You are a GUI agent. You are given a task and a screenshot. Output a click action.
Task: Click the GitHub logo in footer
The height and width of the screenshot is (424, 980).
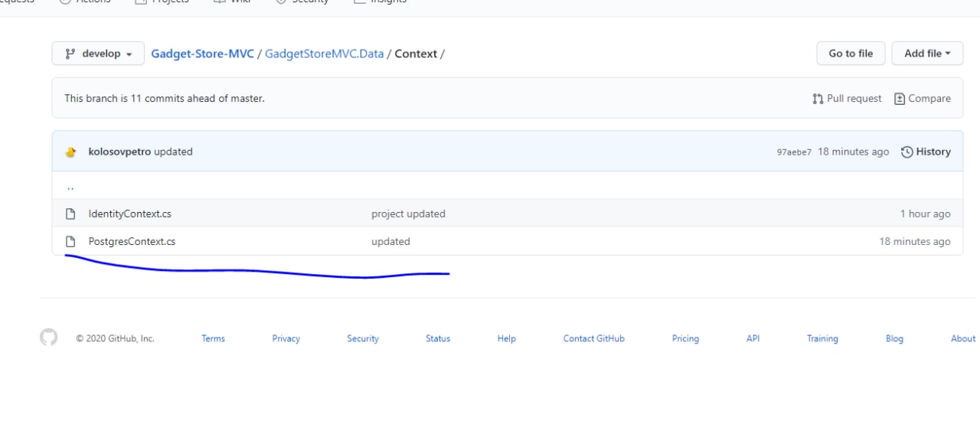click(x=49, y=338)
